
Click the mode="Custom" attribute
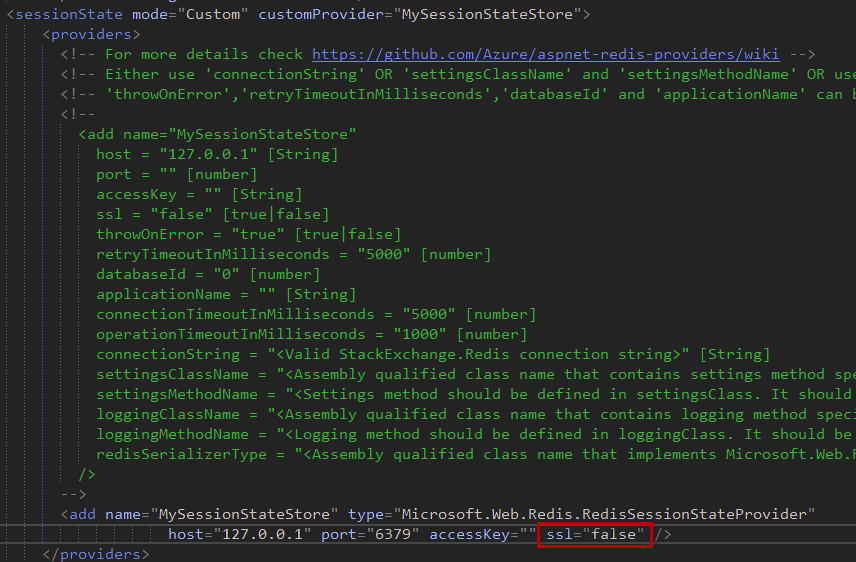(190, 14)
